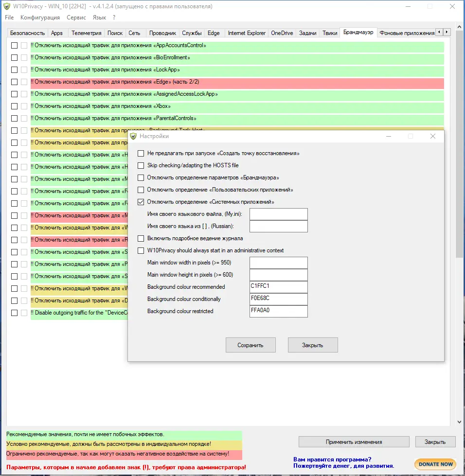Switch to the Edge tab
The height and width of the screenshot is (476, 465).
[214, 33]
